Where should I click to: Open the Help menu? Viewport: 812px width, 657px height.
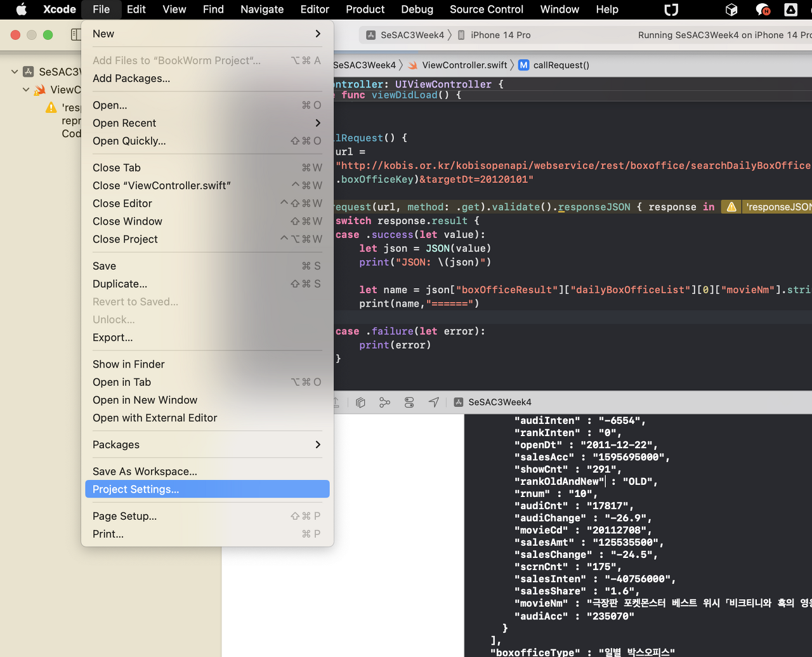[x=607, y=10]
